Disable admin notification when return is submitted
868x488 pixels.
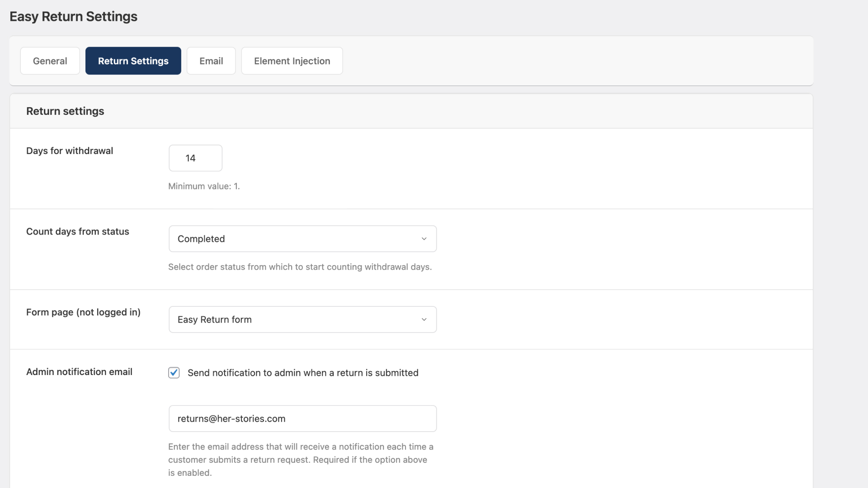pyautogui.click(x=174, y=372)
